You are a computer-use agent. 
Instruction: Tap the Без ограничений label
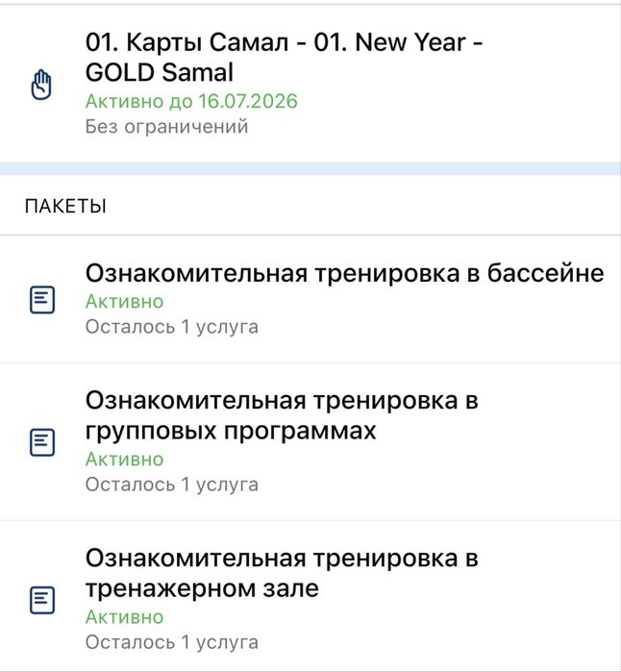tap(166, 126)
